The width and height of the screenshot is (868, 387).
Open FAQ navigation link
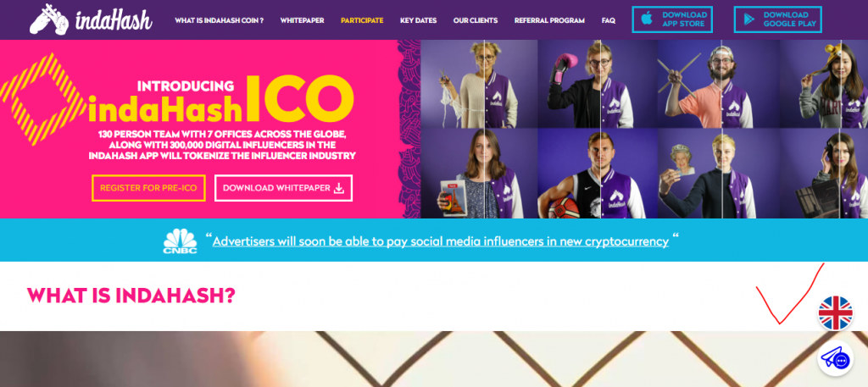tap(609, 20)
